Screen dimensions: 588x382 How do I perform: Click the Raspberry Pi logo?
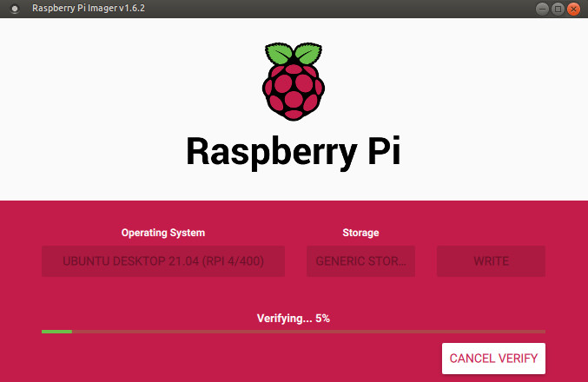(x=294, y=82)
